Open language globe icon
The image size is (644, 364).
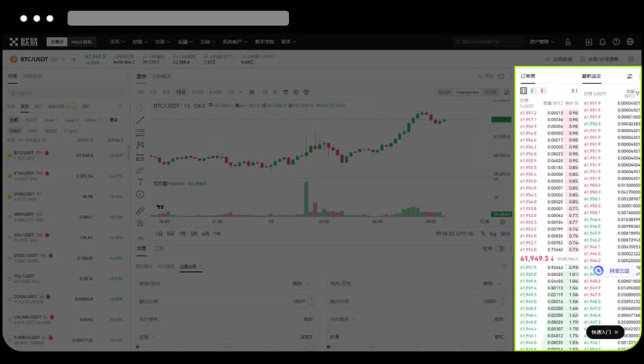[x=630, y=42]
